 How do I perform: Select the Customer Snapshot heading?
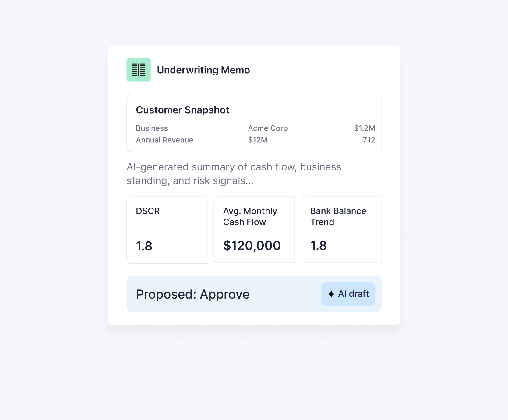click(182, 110)
